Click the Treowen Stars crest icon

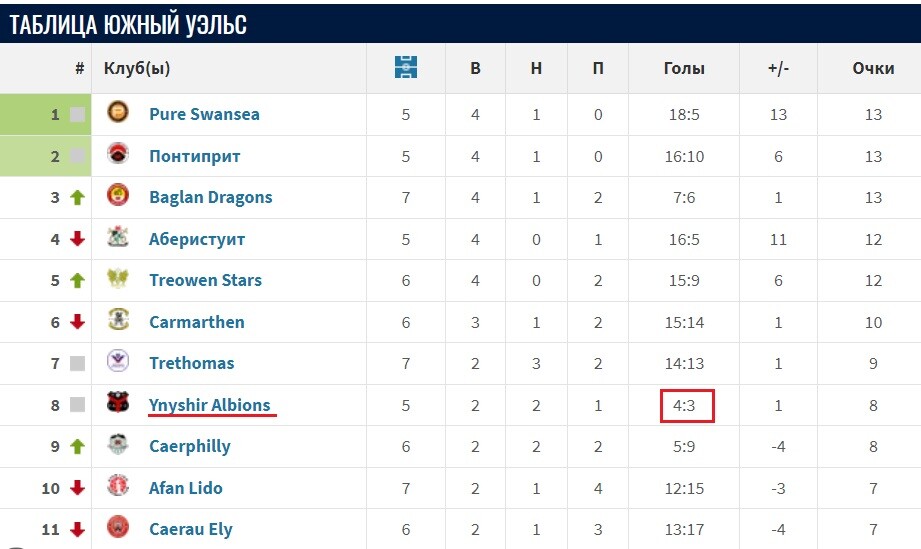coord(118,278)
